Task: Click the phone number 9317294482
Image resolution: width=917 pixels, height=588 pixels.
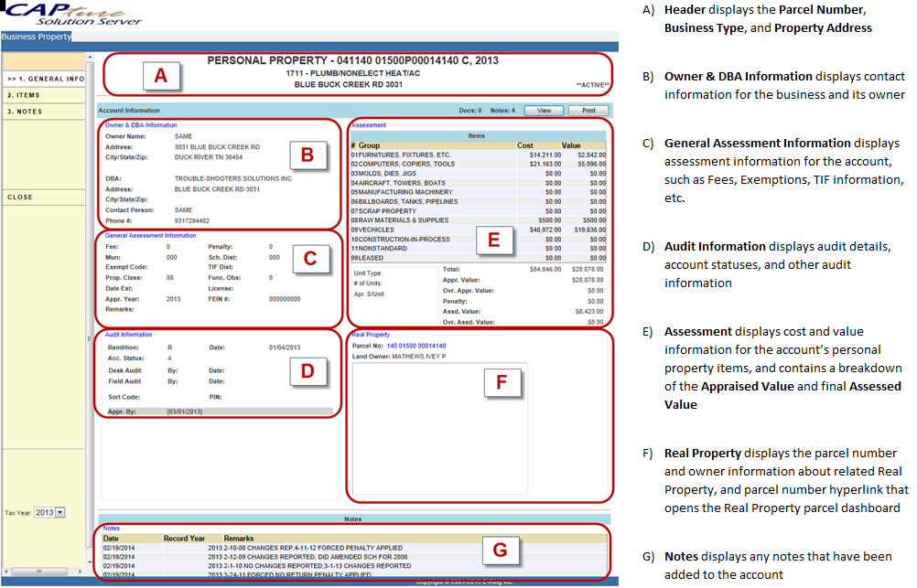Action: click(192, 221)
